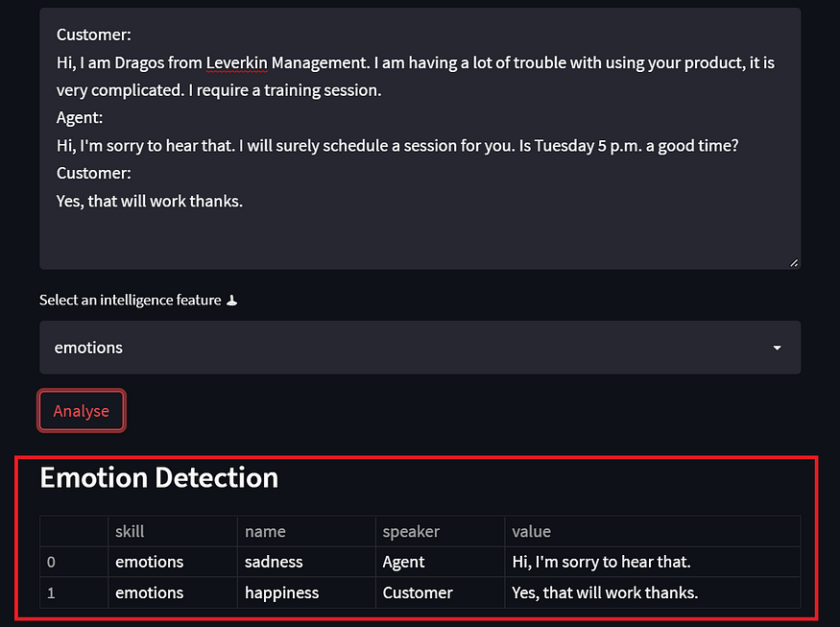
Task: Click the resize handle of the conversation textarea
Action: coord(794,262)
